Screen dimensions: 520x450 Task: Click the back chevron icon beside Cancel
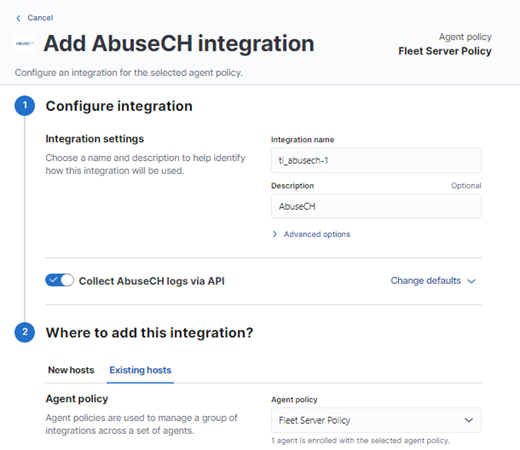(18, 18)
